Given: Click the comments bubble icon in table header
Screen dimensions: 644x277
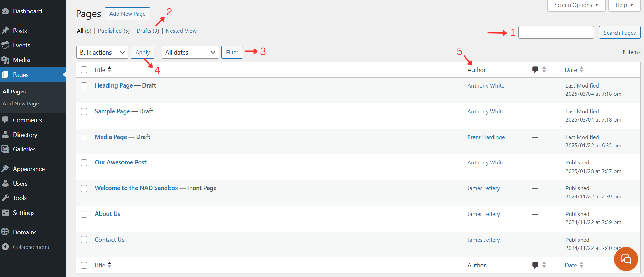Looking at the screenshot, I should click(535, 70).
